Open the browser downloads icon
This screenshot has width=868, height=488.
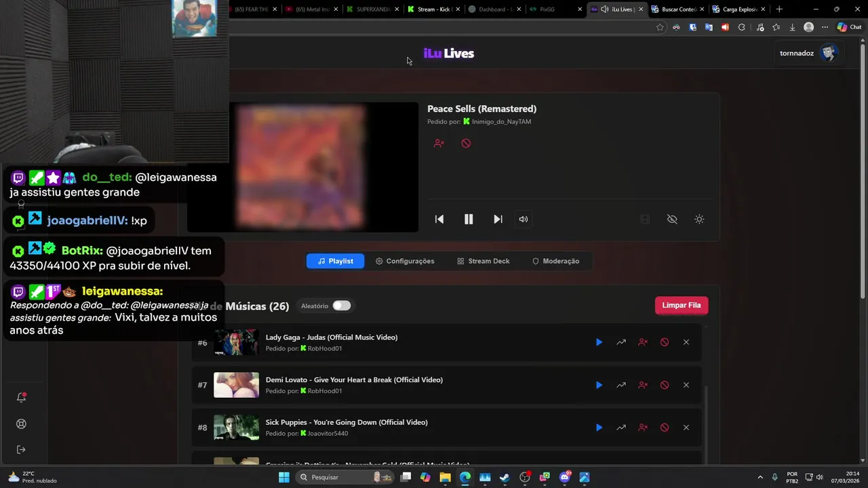click(x=793, y=27)
